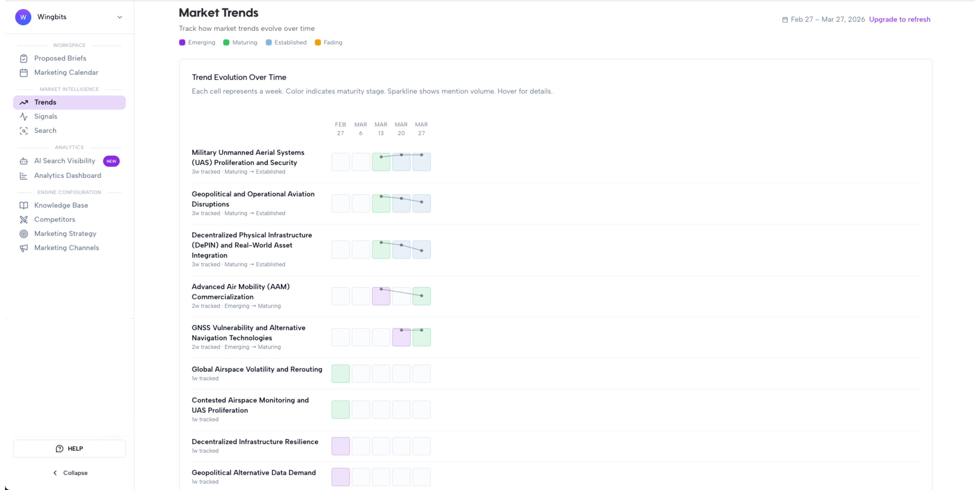Click the Feb 27 cell for Decentralized Infrastructure Resilience
The image size is (980, 490).
340,446
